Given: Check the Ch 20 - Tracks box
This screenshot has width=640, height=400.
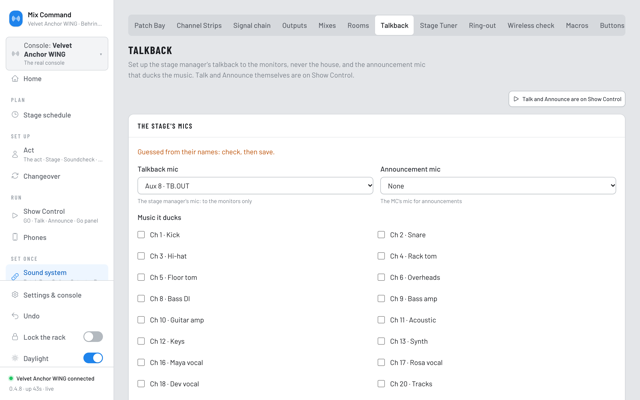Looking at the screenshot, I should click(x=381, y=384).
